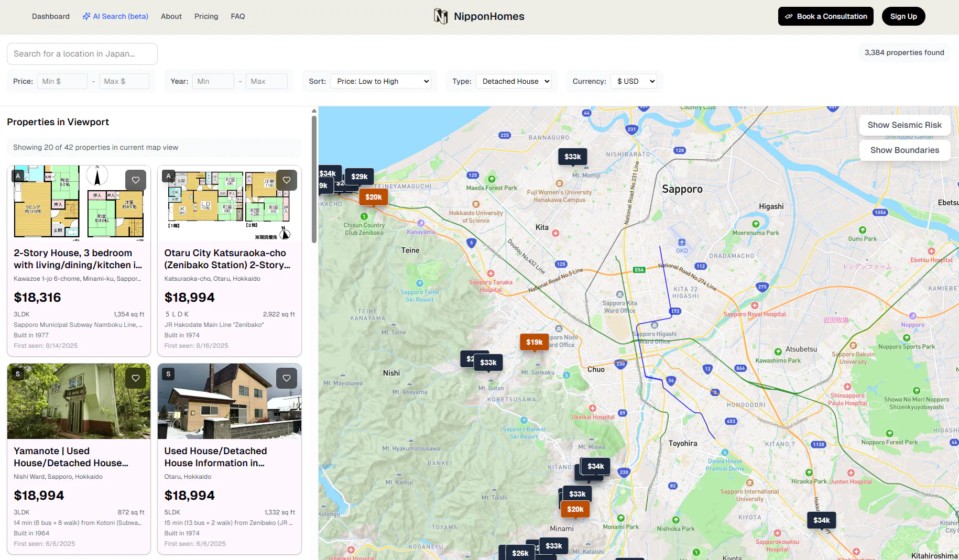The width and height of the screenshot is (959, 560).
Task: Select the $34k marker near Mt. Moiwa
Action: click(x=596, y=466)
